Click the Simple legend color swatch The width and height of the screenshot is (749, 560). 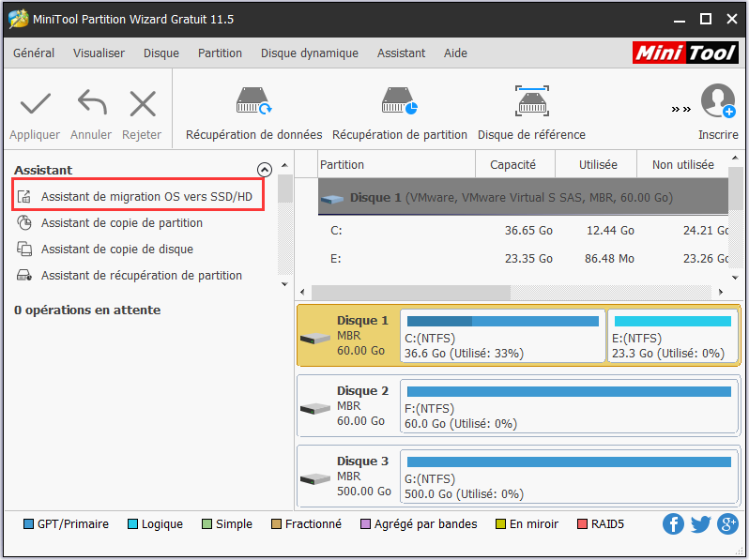coord(206,524)
